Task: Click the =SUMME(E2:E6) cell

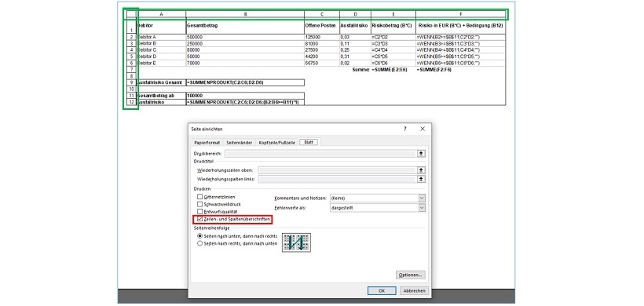Action: click(393, 70)
